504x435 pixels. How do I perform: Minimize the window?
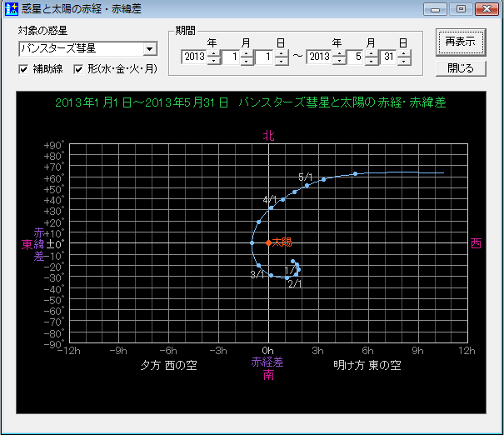(436, 9)
